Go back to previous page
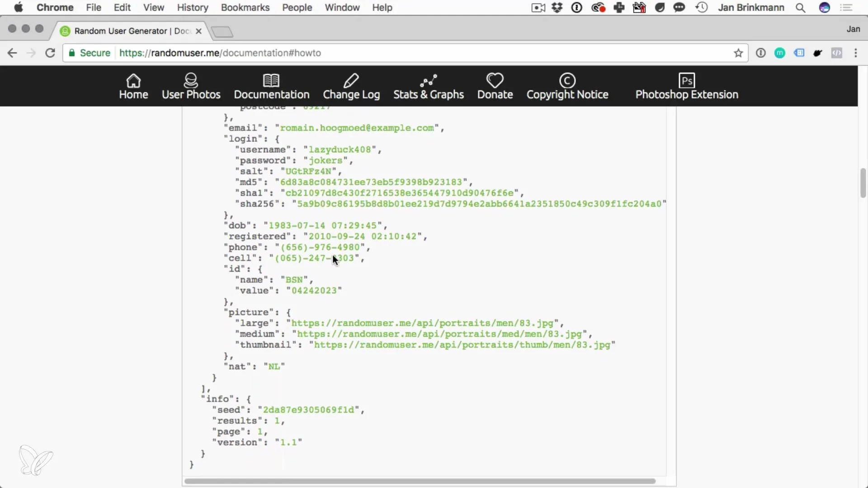Image resolution: width=868 pixels, height=488 pixels. click(x=12, y=53)
